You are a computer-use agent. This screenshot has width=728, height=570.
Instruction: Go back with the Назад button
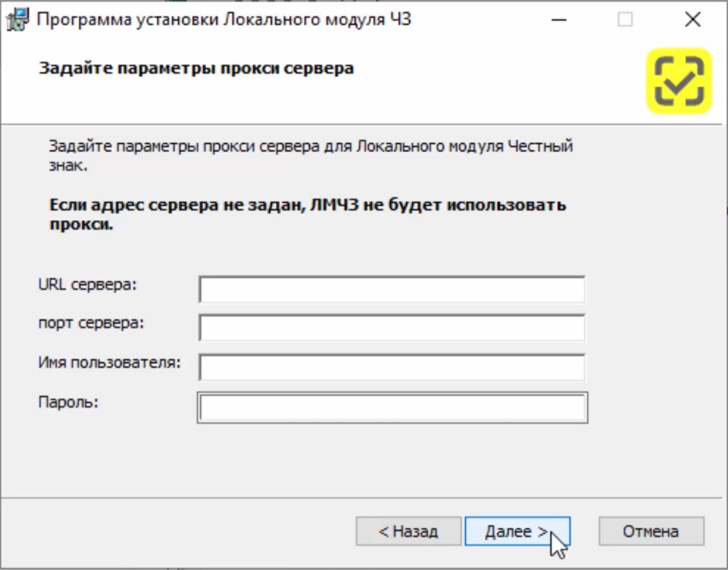coord(408,531)
